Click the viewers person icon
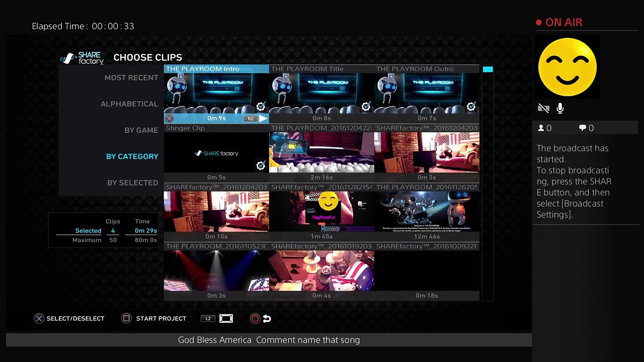 pos(541,128)
